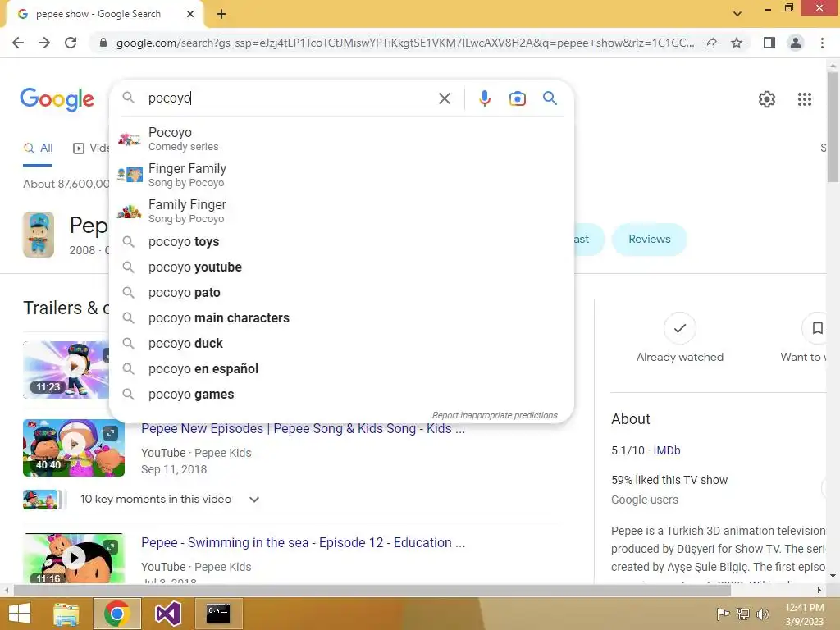Switch to the Videos search tab
Image resolution: width=840 pixels, height=630 pixels.
tap(90, 148)
